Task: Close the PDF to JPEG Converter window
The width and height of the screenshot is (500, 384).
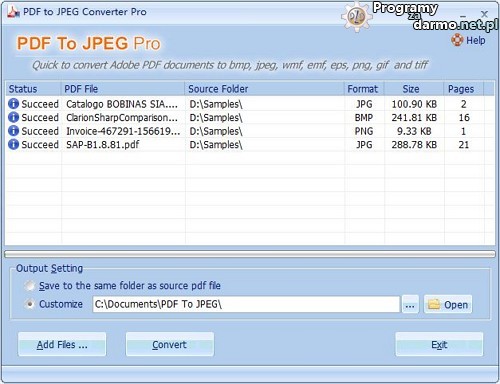Action: (x=484, y=14)
